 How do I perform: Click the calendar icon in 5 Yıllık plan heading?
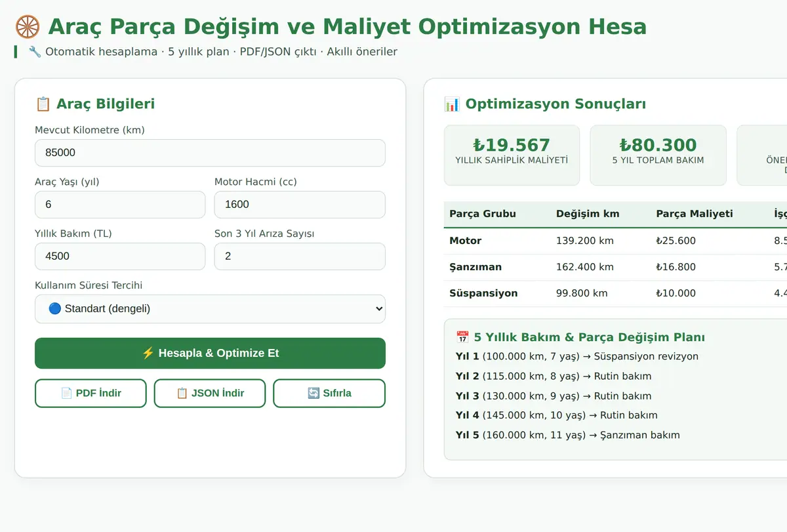coord(462,337)
